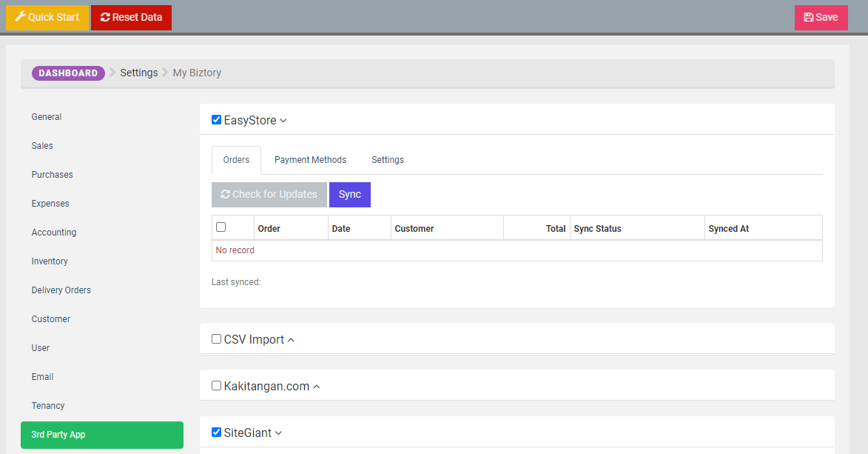Click the Check for Updates button
Screen dimensions: 868x454
click(x=269, y=195)
